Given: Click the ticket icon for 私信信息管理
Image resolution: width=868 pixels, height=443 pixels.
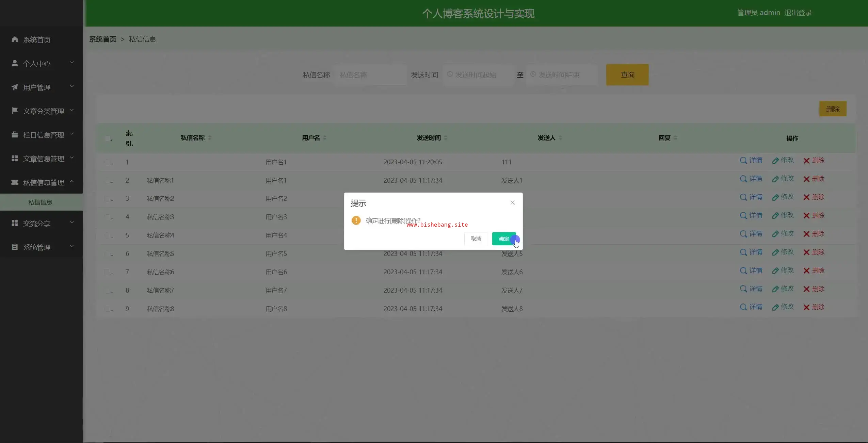Looking at the screenshot, I should (x=15, y=182).
